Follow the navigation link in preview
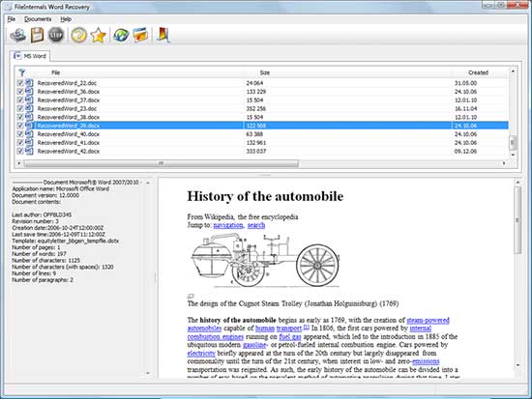Image resolution: width=532 pixels, height=399 pixels. pyautogui.click(x=228, y=225)
